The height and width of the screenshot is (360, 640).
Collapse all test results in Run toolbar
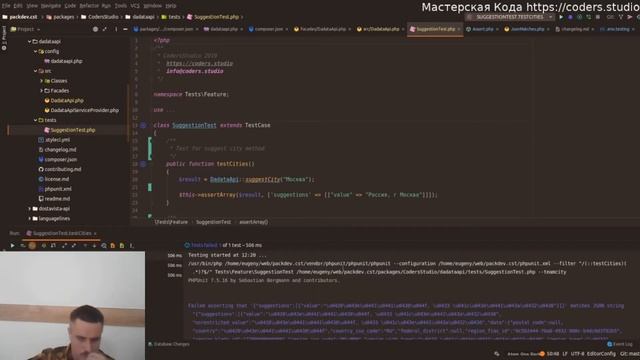pos(74,246)
